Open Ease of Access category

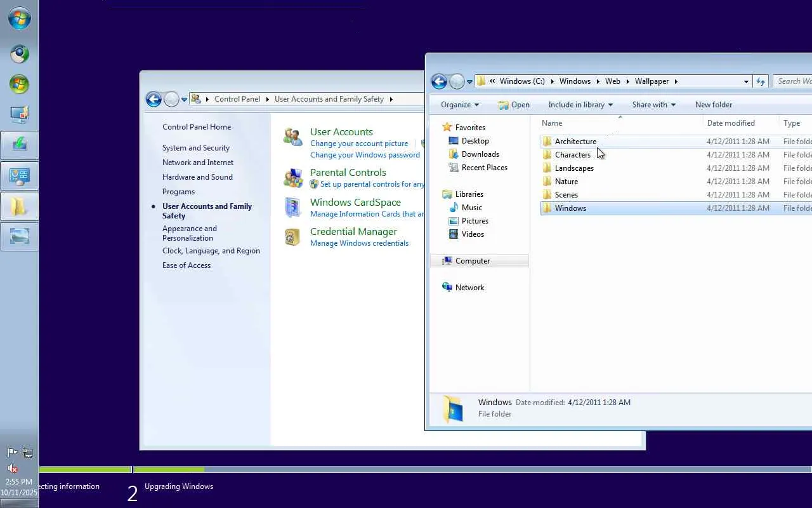click(187, 265)
